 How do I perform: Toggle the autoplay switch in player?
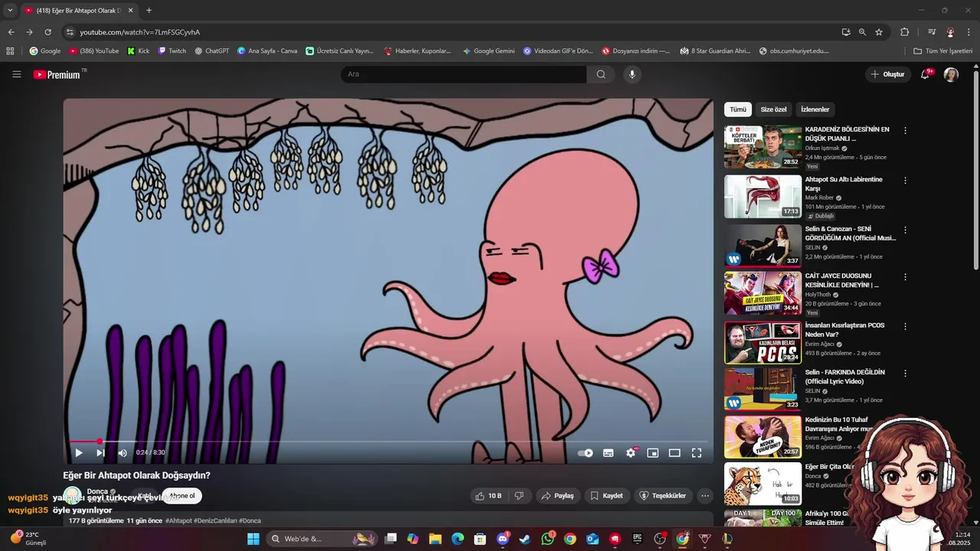[586, 453]
